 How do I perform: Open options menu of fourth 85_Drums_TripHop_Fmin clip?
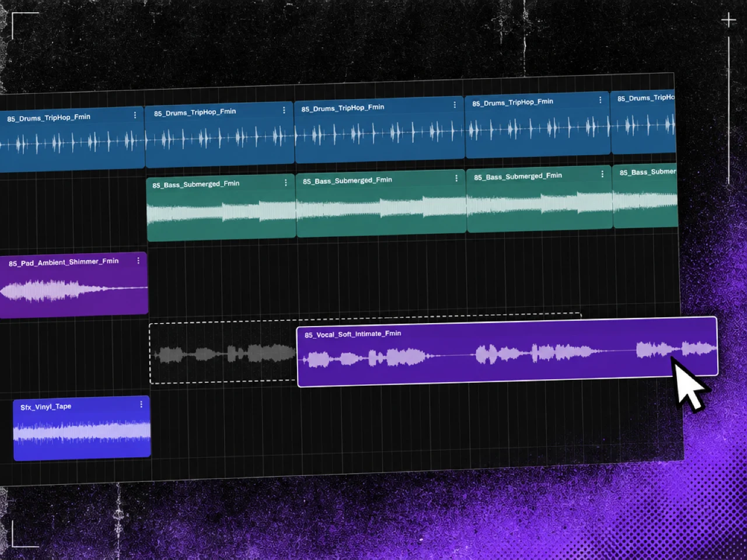coord(600,100)
